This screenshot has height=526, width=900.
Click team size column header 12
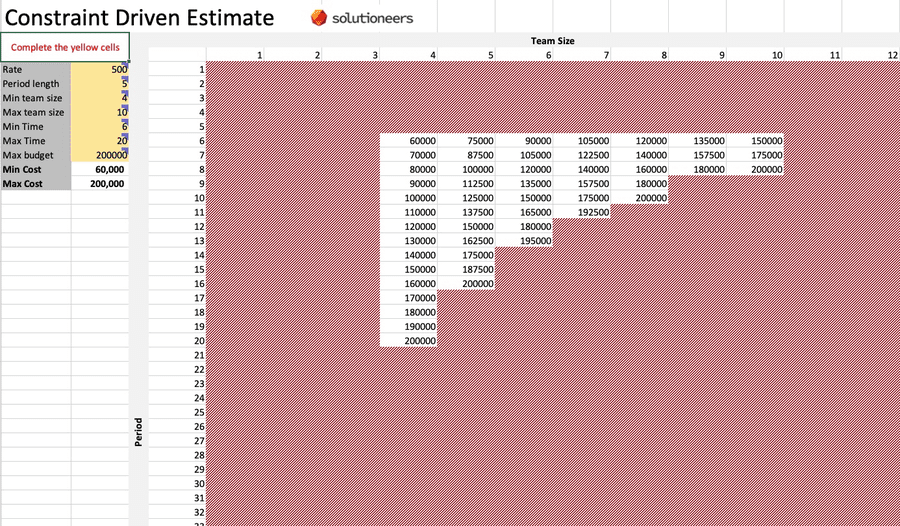[x=871, y=55]
